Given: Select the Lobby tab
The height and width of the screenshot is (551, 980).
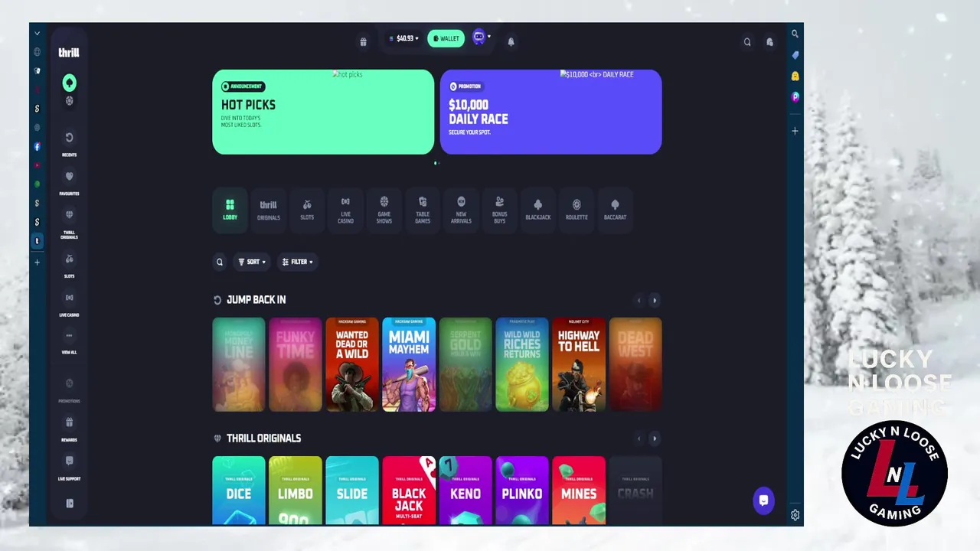Looking at the screenshot, I should [x=230, y=209].
